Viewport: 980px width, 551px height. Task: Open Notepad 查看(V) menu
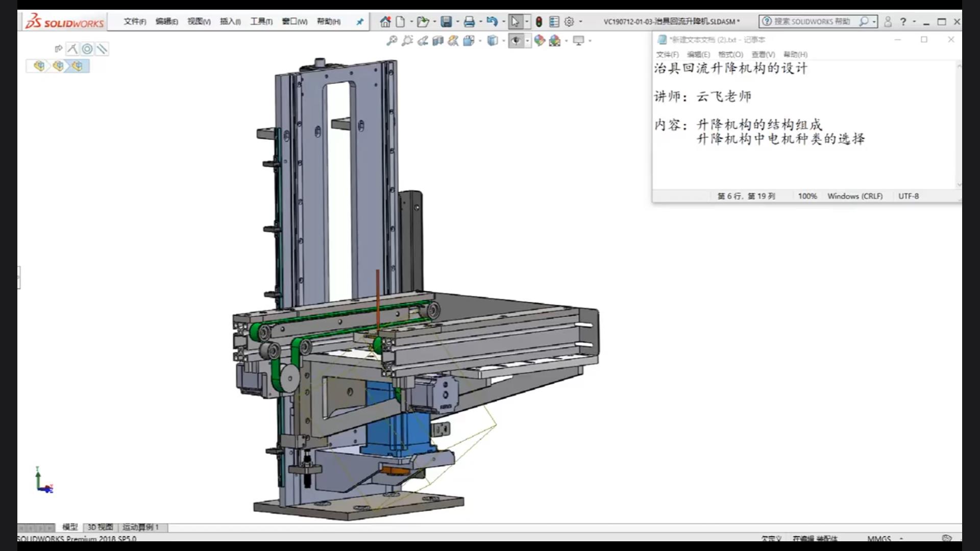[763, 55]
